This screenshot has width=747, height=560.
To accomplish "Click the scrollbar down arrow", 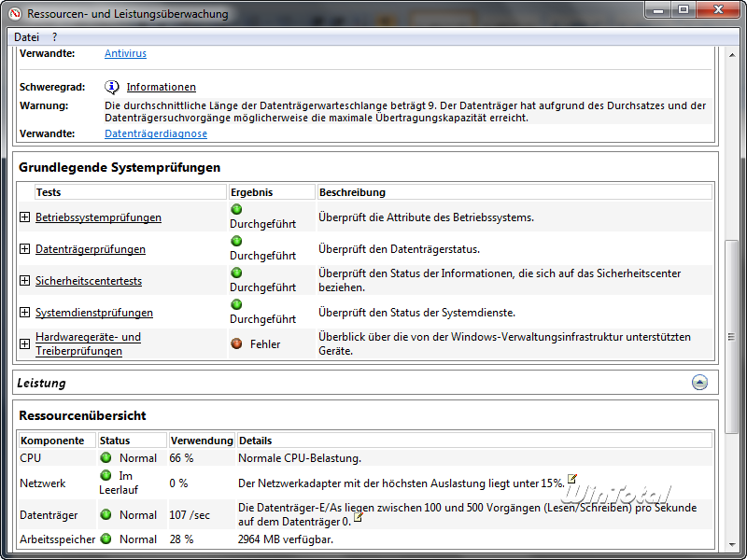I will [732, 544].
